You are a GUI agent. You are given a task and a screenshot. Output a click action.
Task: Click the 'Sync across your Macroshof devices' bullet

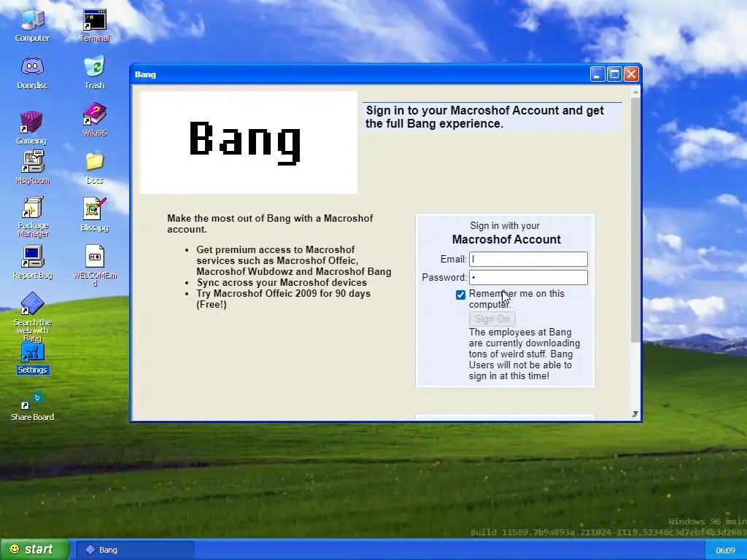(x=282, y=282)
